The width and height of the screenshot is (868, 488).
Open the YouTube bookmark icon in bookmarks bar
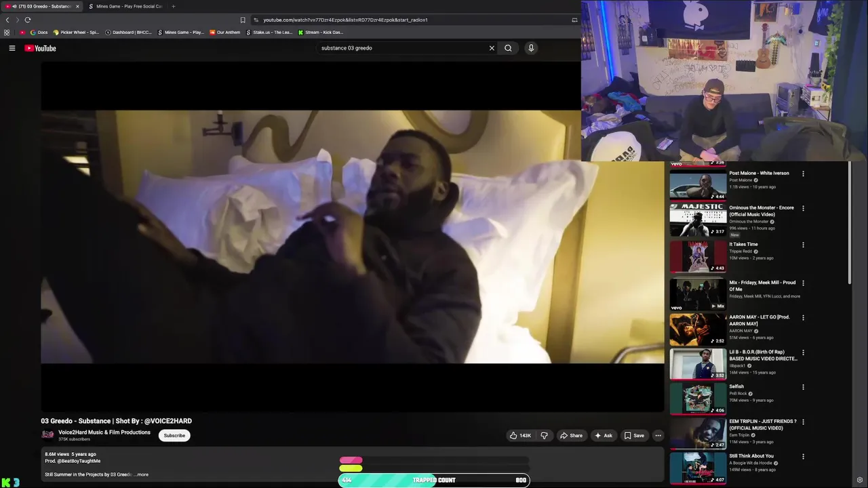point(22,33)
